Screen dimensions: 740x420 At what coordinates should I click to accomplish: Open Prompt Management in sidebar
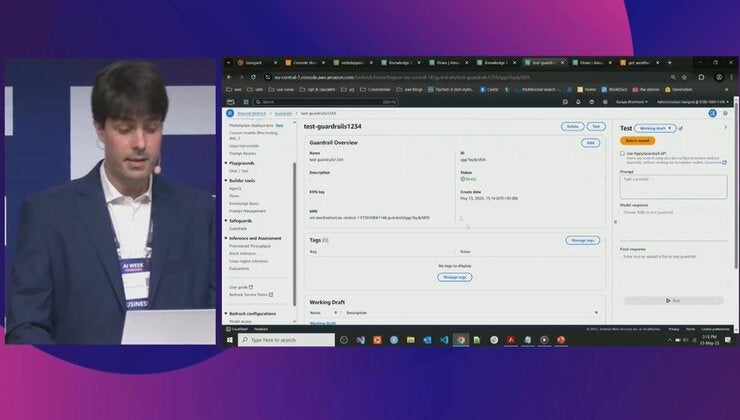tap(247, 211)
